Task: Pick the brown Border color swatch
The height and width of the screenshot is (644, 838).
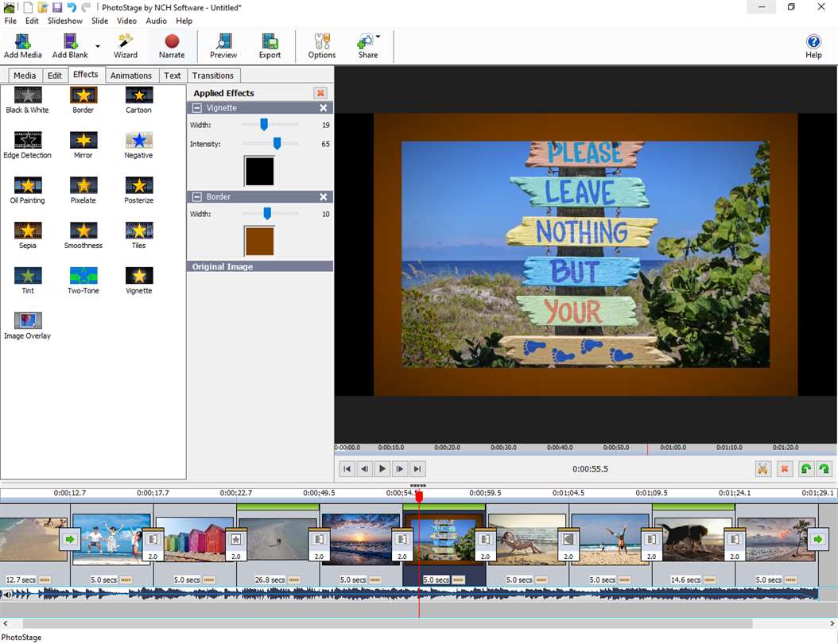Action: pos(259,242)
